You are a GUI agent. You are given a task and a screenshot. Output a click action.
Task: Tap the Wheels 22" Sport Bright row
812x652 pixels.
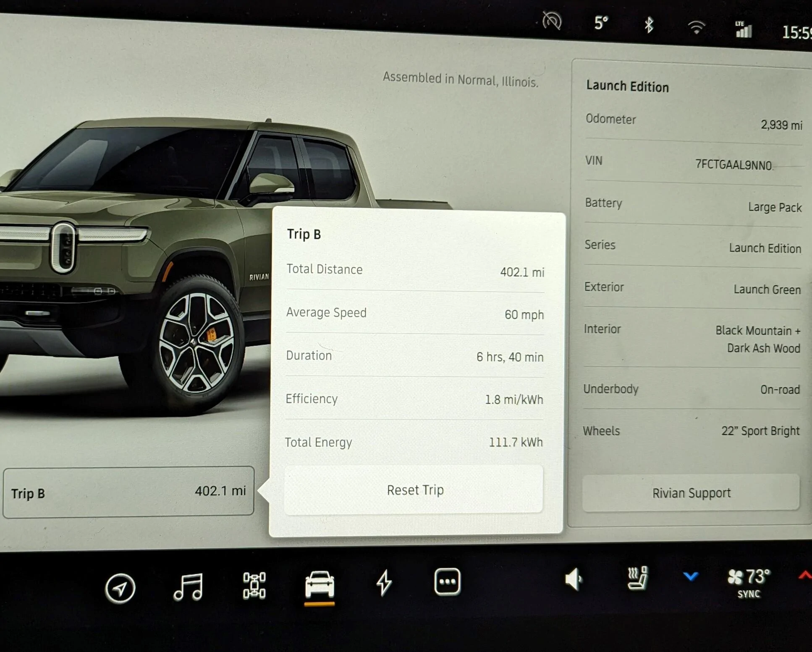(691, 430)
